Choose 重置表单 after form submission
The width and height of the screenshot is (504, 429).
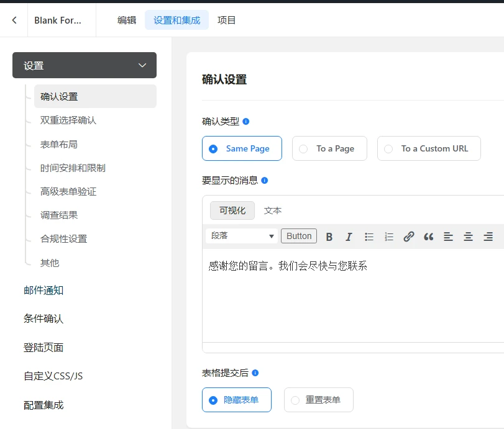point(318,400)
